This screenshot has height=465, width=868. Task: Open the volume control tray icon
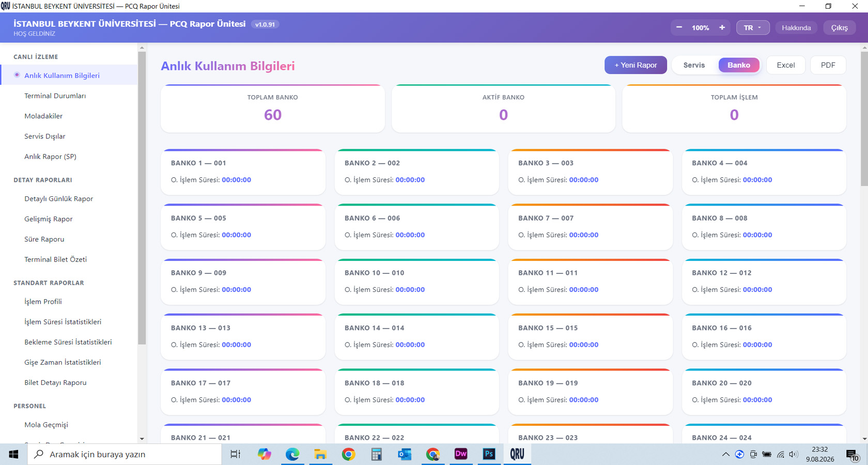[x=794, y=455]
